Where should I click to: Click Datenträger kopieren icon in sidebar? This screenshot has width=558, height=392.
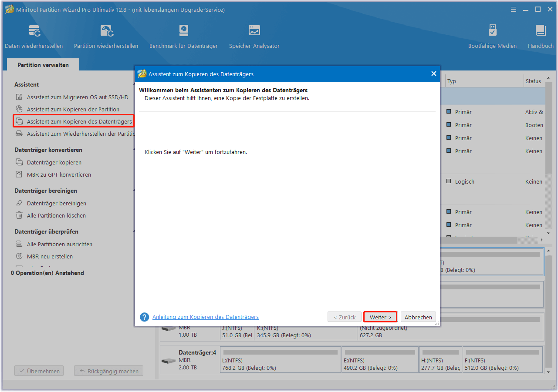[x=19, y=162]
